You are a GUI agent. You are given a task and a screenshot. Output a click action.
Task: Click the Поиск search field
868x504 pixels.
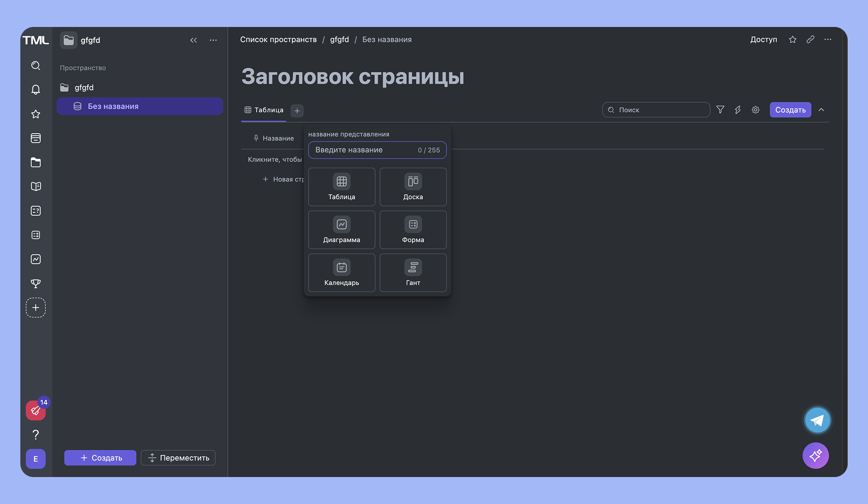tap(656, 110)
